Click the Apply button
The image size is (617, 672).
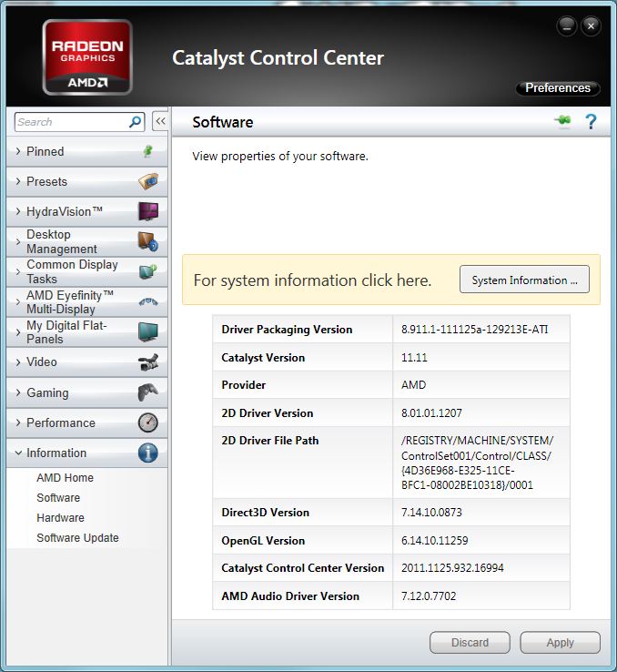pos(560,643)
